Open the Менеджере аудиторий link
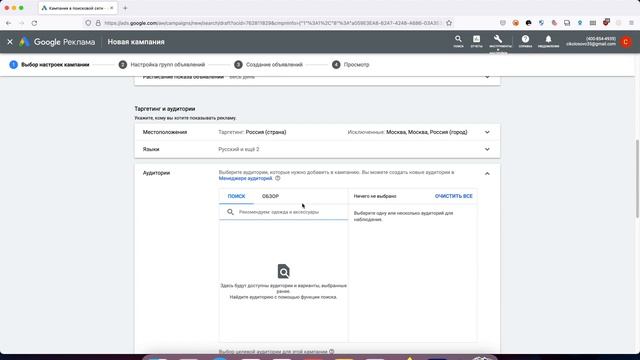Viewport: 640px width, 360px height. coord(245,178)
